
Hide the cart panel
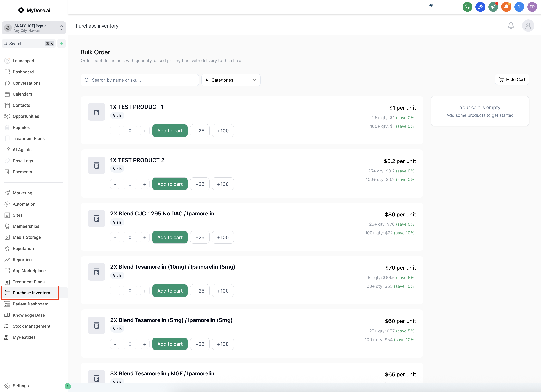pyautogui.click(x=512, y=79)
